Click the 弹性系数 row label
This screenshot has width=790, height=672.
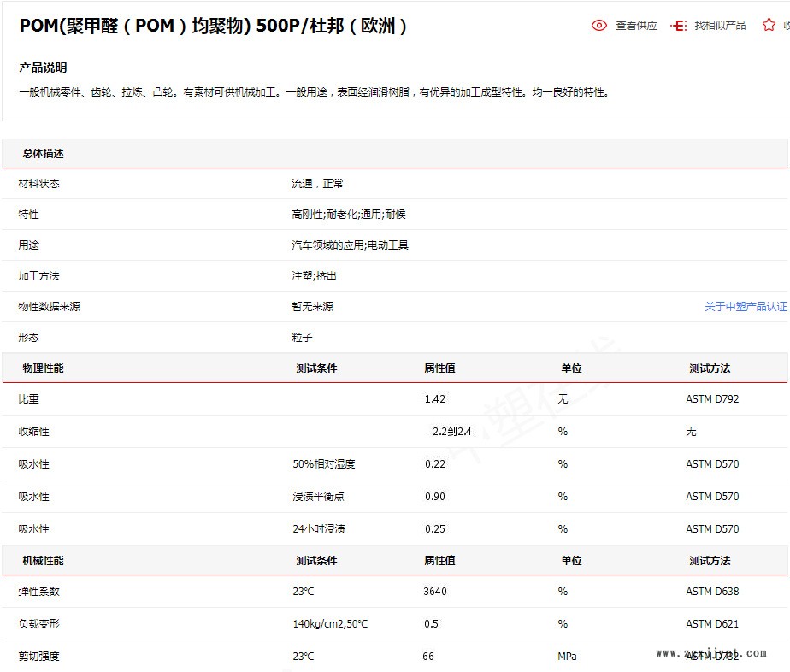(38, 592)
